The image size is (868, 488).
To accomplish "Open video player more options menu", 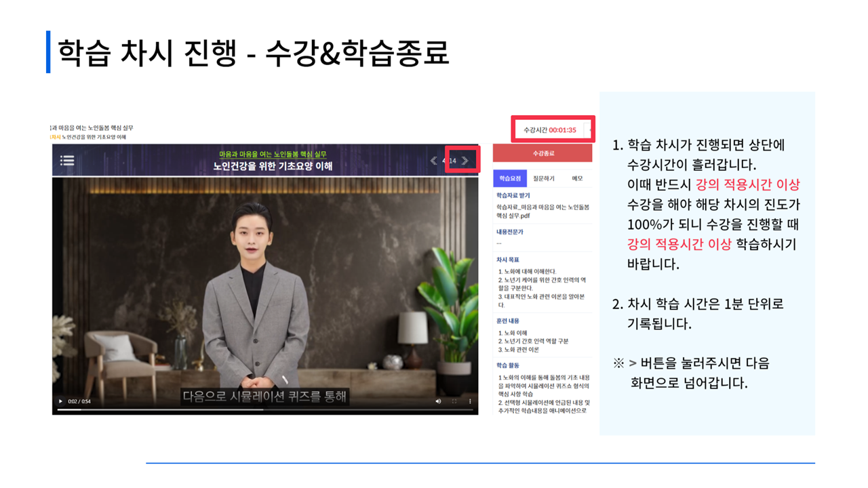I will coord(470,401).
